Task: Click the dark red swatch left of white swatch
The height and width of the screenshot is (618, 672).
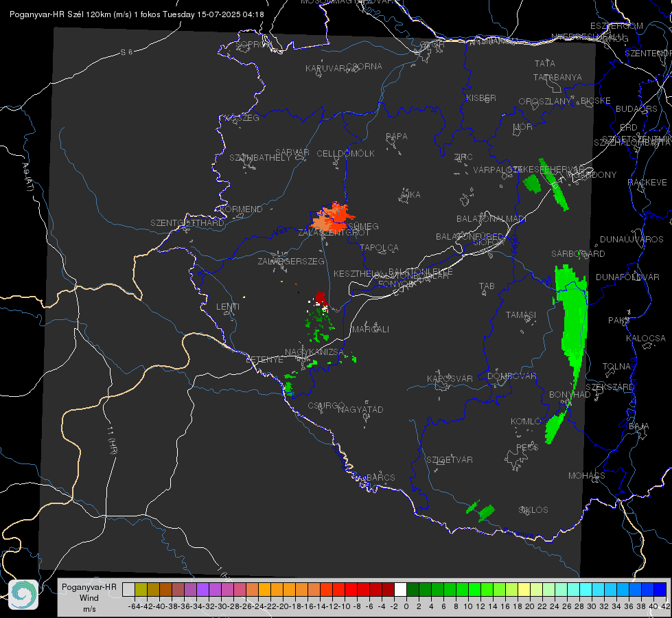Action: [x=388, y=589]
